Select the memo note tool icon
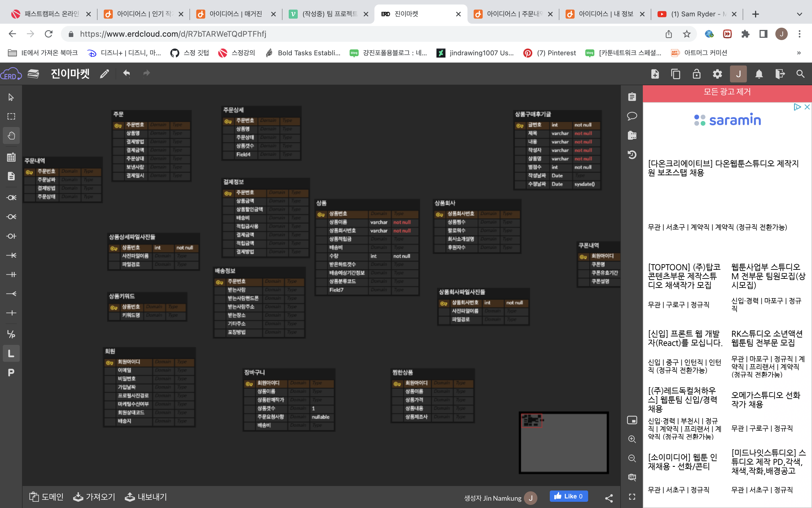This screenshot has height=508, width=812. 11,176
